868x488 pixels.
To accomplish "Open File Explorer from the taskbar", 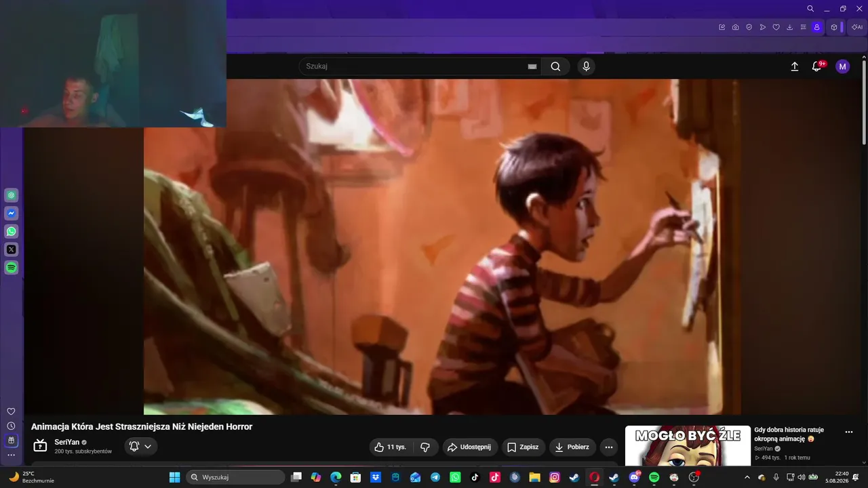I will [x=534, y=477].
